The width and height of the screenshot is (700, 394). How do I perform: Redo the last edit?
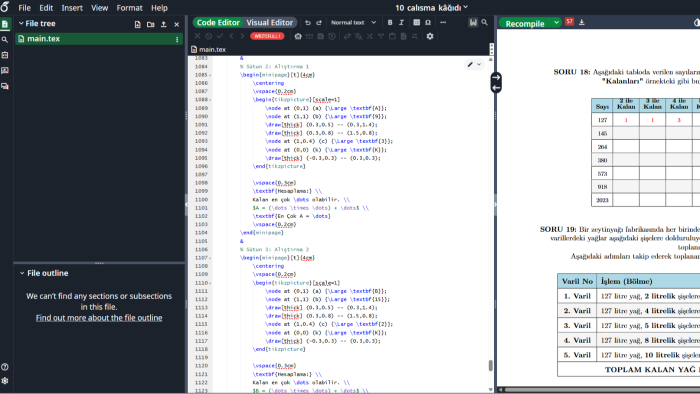[x=319, y=22]
